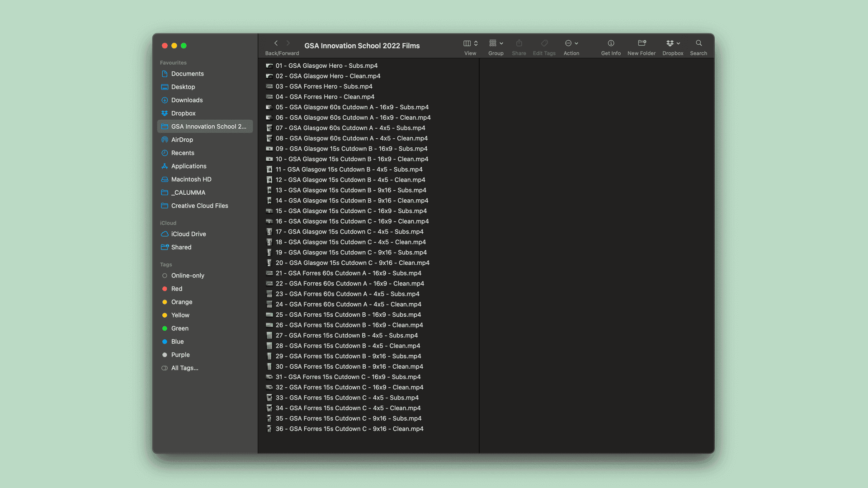Open the Action dropdown menu
Viewport: 868px width, 488px height.
(x=571, y=43)
